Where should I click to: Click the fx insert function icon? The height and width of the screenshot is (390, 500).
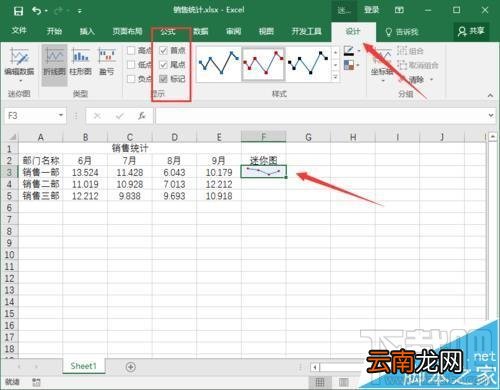(x=142, y=116)
